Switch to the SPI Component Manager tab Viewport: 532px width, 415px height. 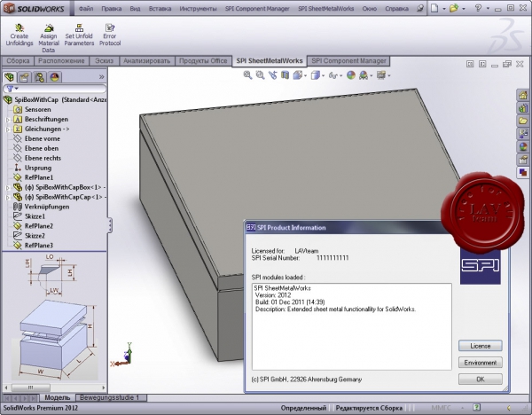tap(348, 61)
